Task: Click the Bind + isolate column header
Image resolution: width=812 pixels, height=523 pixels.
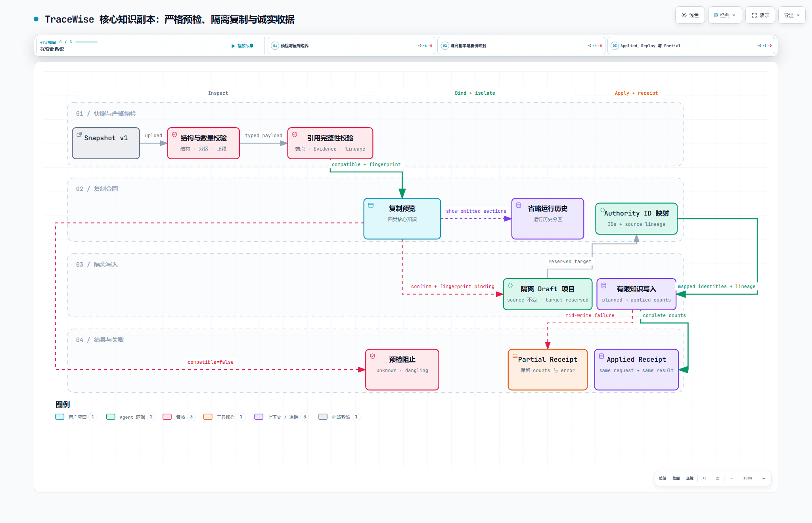Action: 475,93
